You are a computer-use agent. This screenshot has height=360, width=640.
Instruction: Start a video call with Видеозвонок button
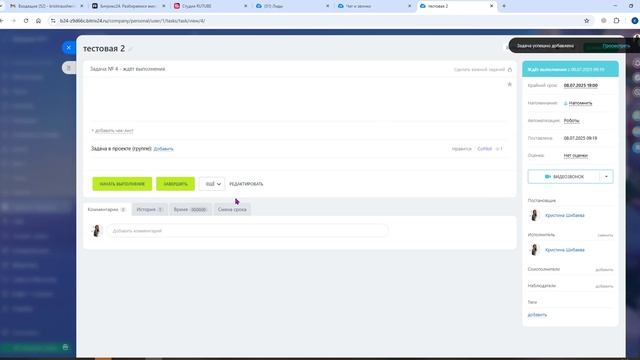[x=564, y=177]
